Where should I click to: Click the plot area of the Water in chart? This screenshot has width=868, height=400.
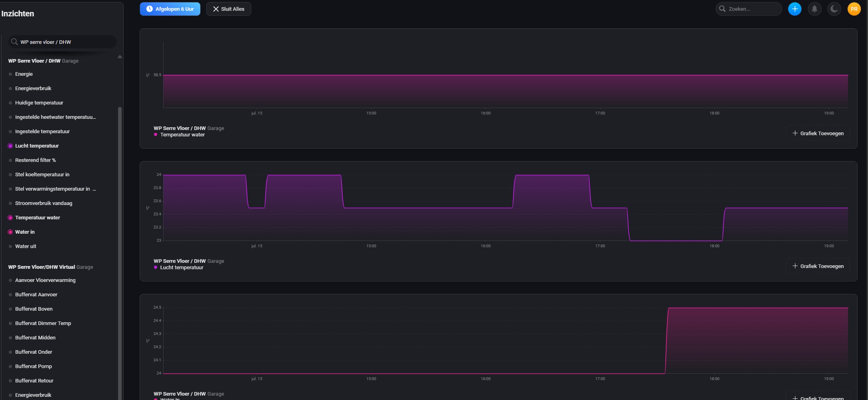tap(505, 341)
